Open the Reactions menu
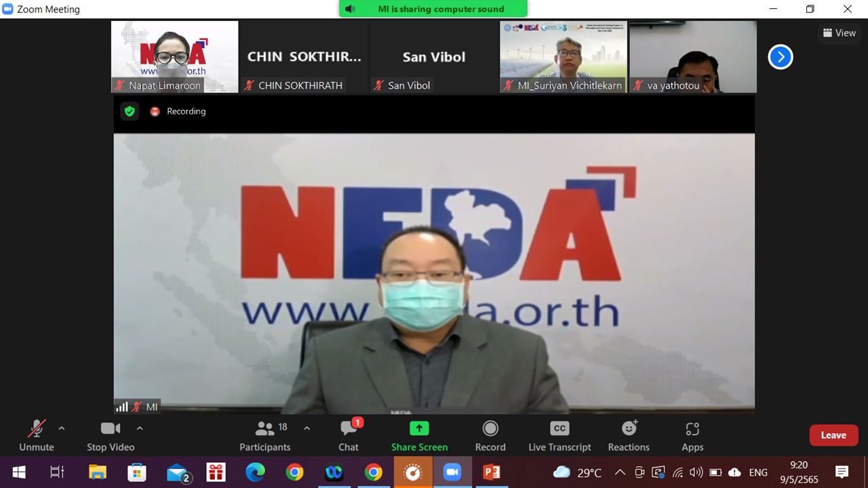Viewport: 868px width, 488px height. pyautogui.click(x=629, y=436)
